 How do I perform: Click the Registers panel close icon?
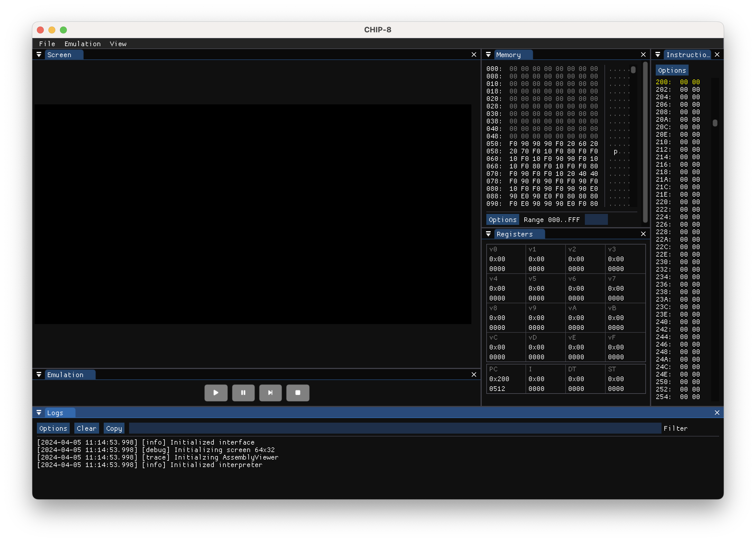point(643,234)
